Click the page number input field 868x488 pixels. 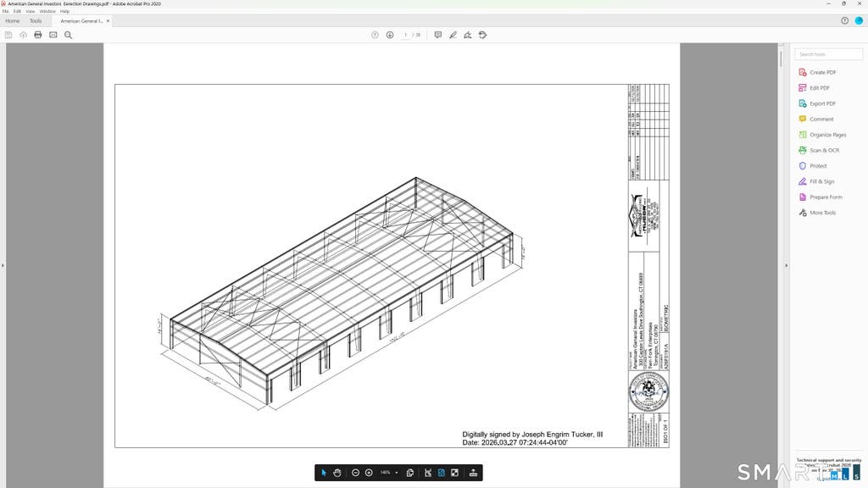coord(405,35)
